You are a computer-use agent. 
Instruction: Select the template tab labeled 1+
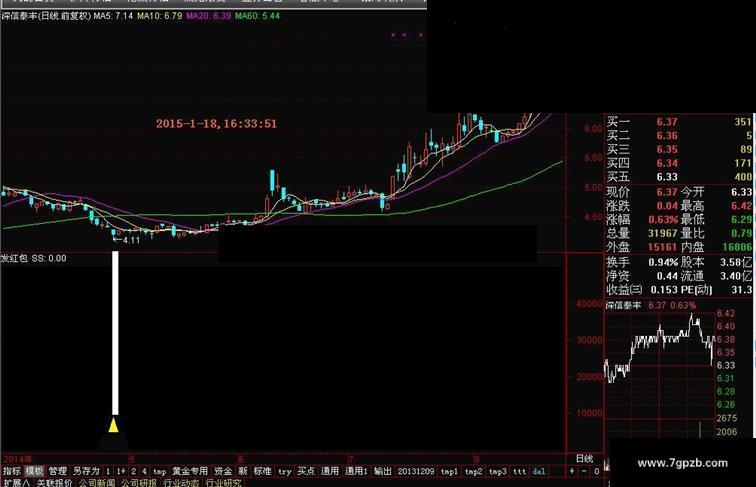120,471
